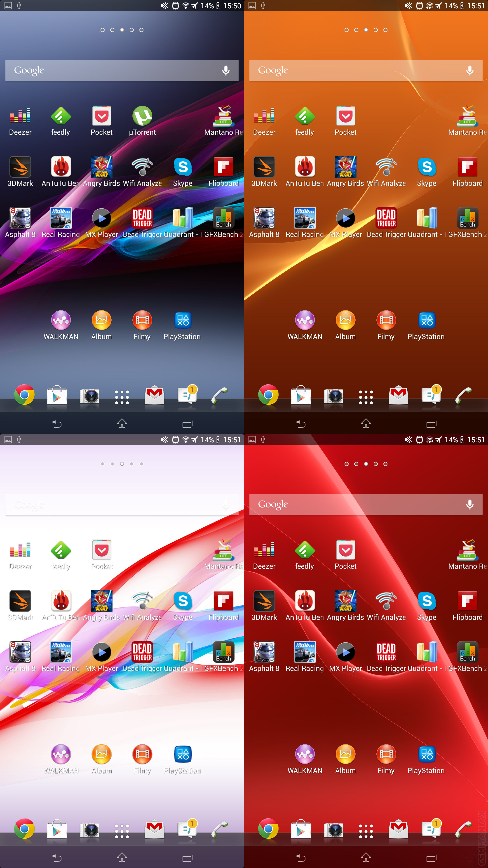488x868 pixels.
Task: Tap WALKMAN icon on the red home screen
Action: [305, 754]
